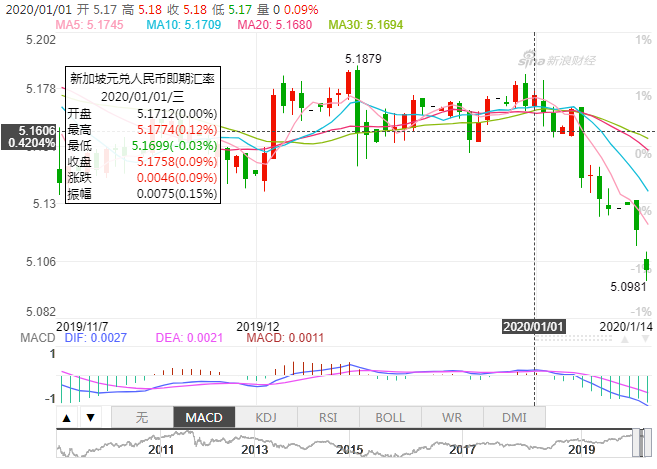The width and height of the screenshot is (657, 469).
Task: Switch to the KDJ indicator tab
Action: click(266, 418)
